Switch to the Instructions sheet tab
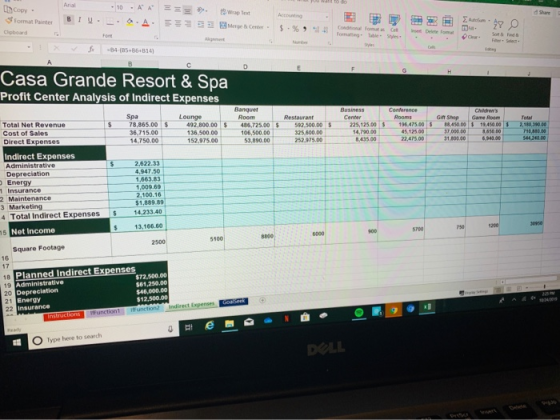 [x=64, y=315]
